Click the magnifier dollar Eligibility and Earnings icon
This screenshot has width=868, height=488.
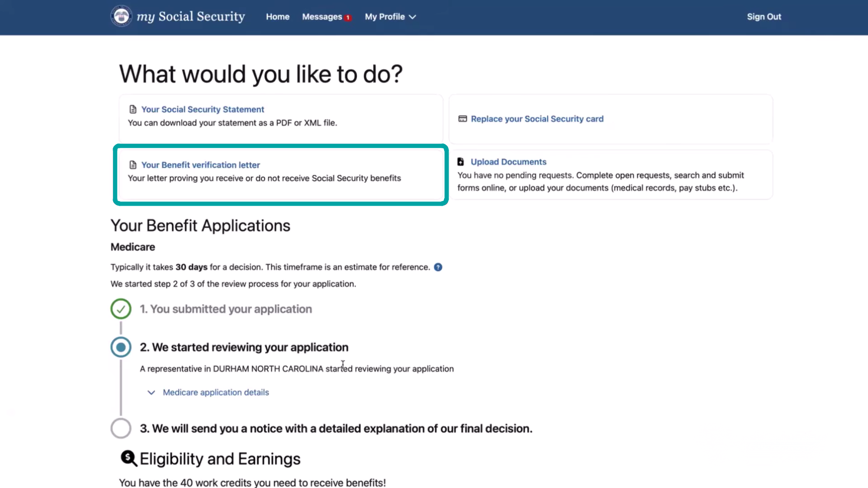[x=128, y=459]
